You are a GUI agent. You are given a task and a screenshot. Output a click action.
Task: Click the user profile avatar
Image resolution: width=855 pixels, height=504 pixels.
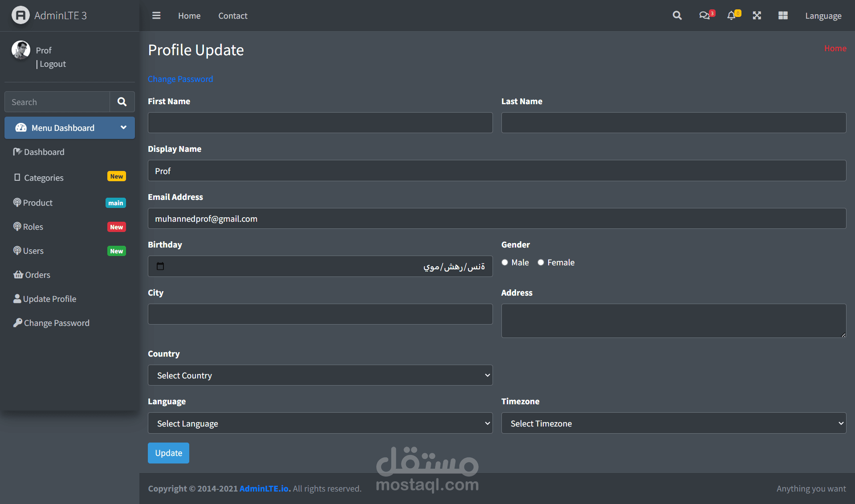[x=21, y=50]
